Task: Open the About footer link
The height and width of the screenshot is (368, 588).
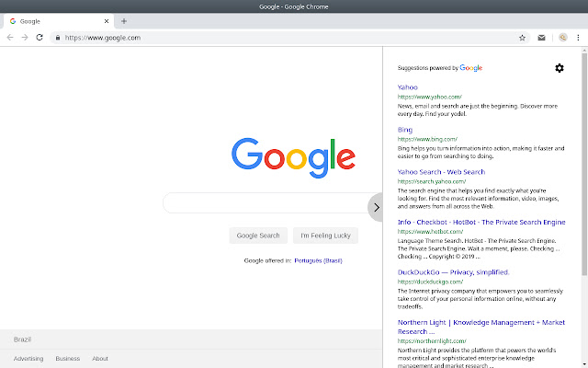Action: tap(100, 359)
